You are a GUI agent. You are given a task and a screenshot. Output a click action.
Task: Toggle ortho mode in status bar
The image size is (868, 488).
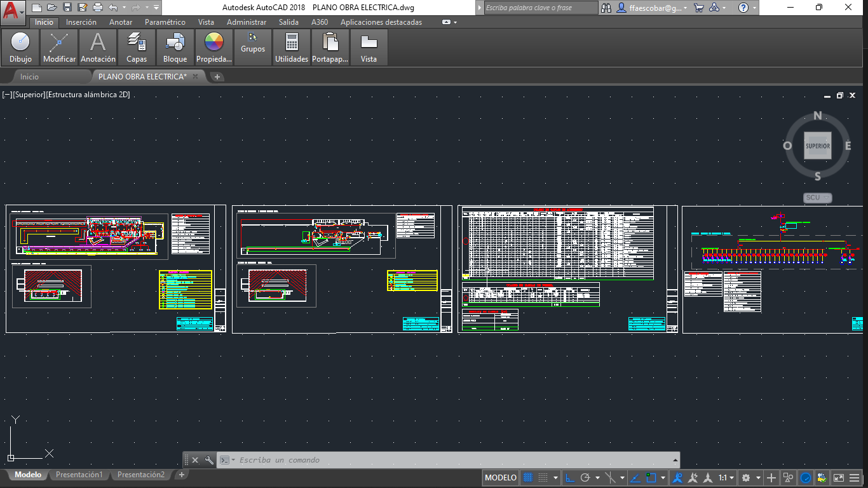tap(570, 478)
